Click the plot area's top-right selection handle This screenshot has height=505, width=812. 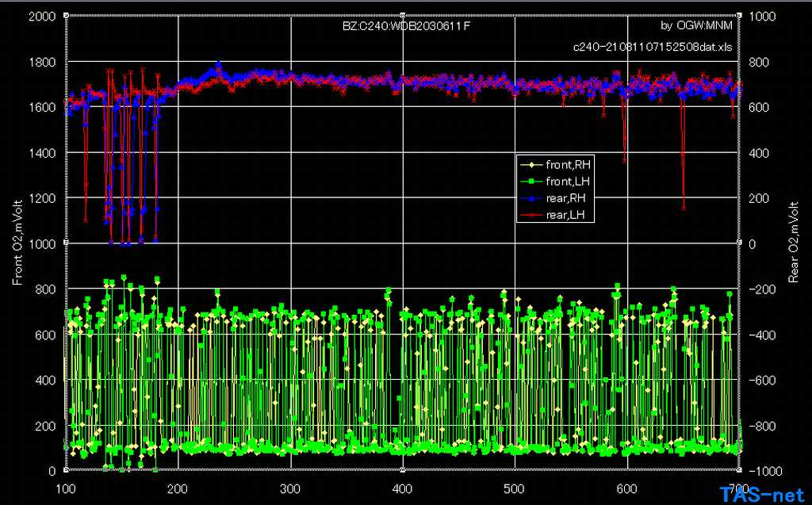740,16
